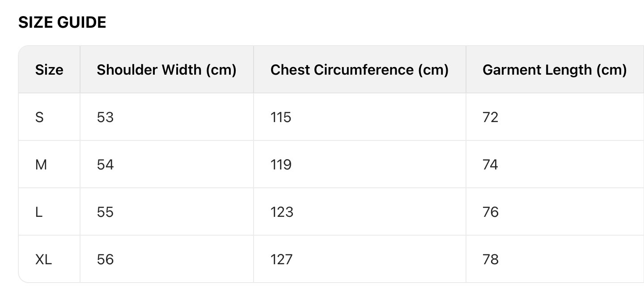
Task: Click the L size row label
Action: [x=39, y=212]
